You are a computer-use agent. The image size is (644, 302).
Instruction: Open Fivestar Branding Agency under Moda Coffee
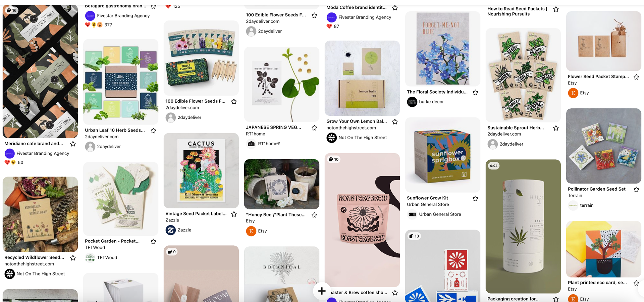(x=365, y=17)
